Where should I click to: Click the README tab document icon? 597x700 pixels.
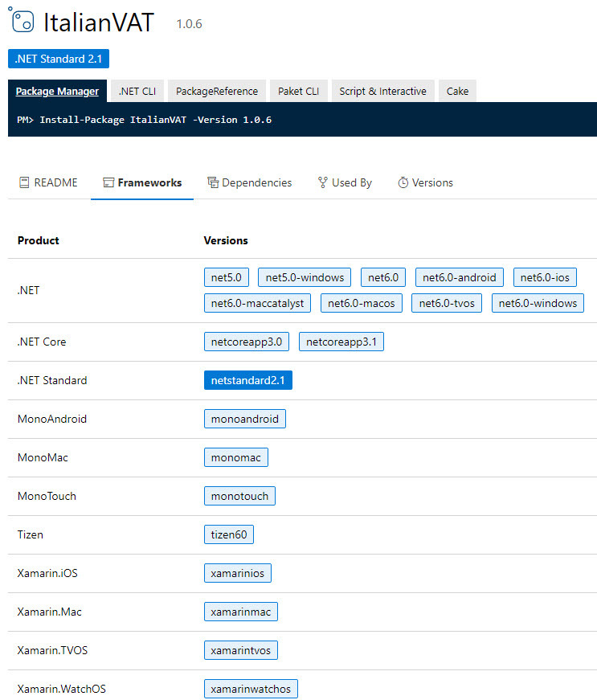click(24, 182)
